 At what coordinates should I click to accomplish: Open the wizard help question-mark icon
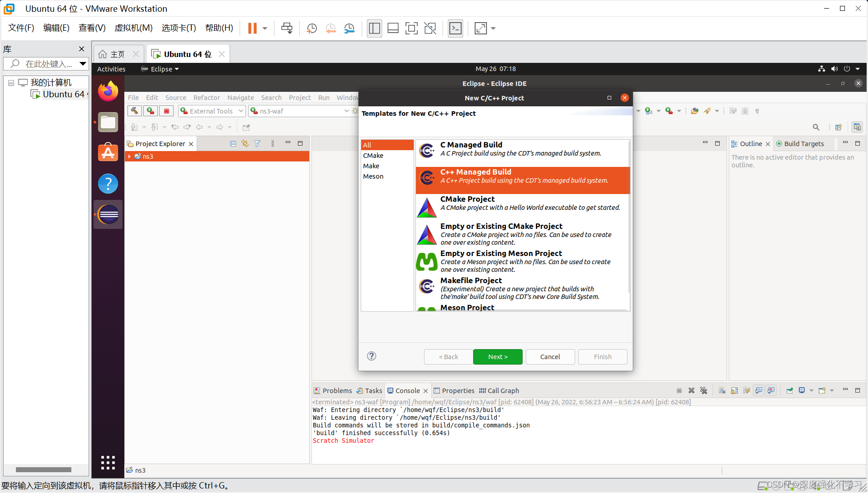coord(372,356)
